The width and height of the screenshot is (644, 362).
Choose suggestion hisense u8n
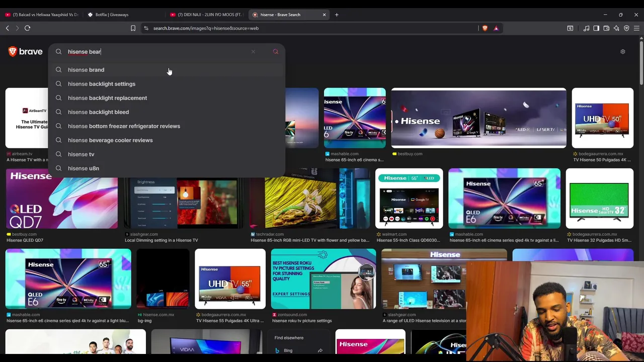pos(167,168)
